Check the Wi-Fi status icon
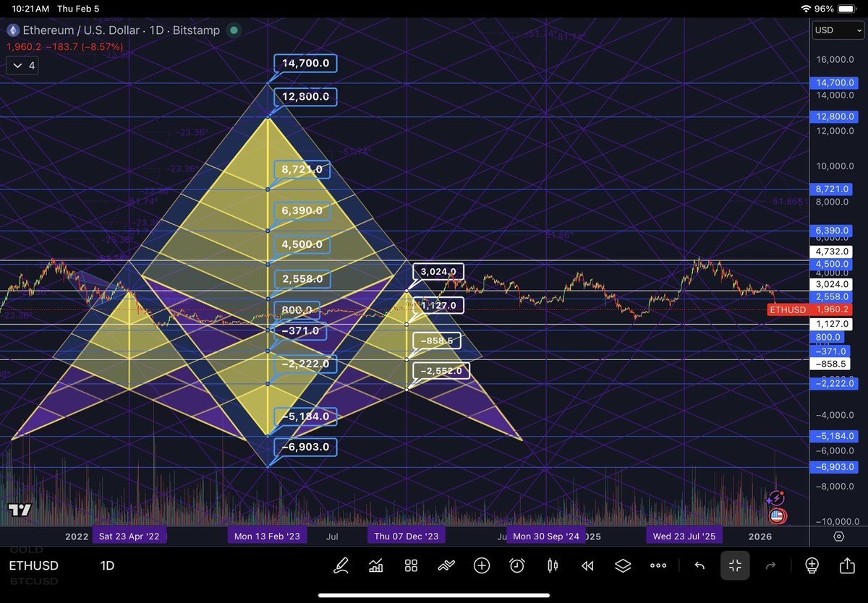Screen dimensions: 868x603 tap(807, 8)
